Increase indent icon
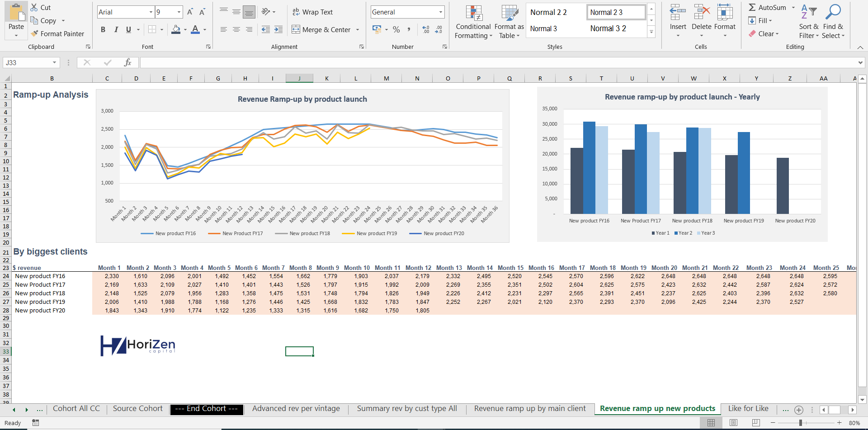Screen dimensions: 868x430 pos(278,29)
